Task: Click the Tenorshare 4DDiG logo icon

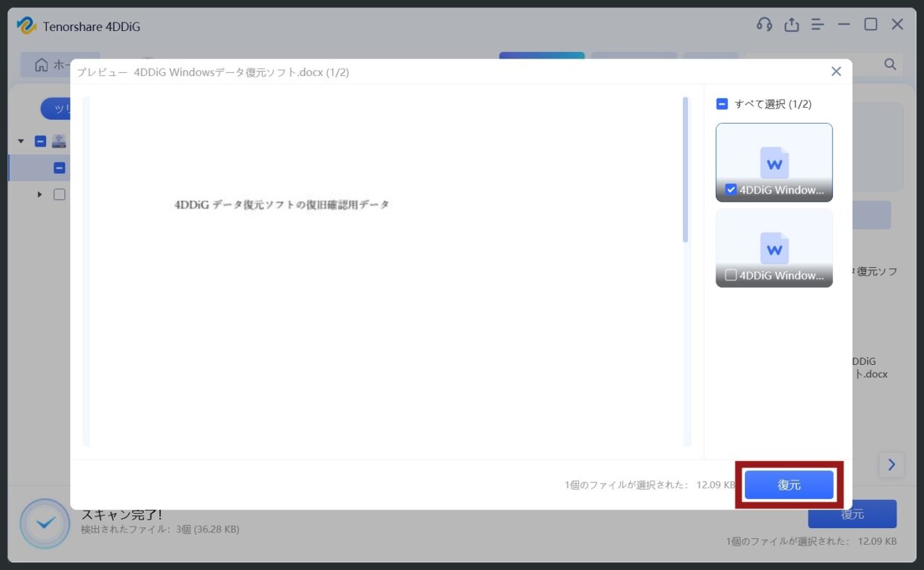Action: tap(27, 26)
